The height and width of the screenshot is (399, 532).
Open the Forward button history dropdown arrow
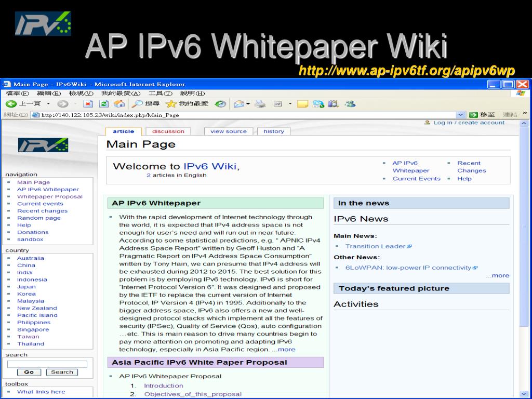(x=75, y=104)
